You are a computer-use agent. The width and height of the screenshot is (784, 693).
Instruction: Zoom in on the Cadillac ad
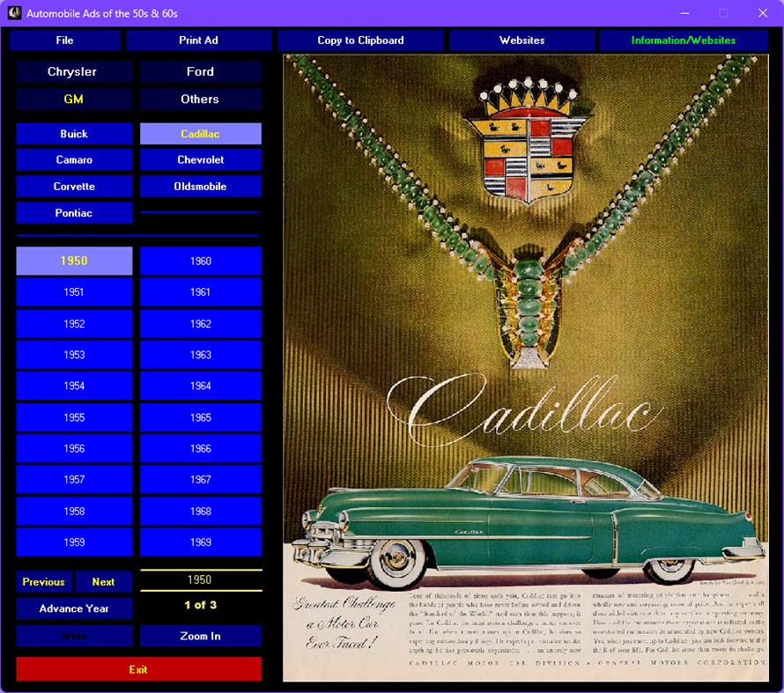tap(200, 636)
